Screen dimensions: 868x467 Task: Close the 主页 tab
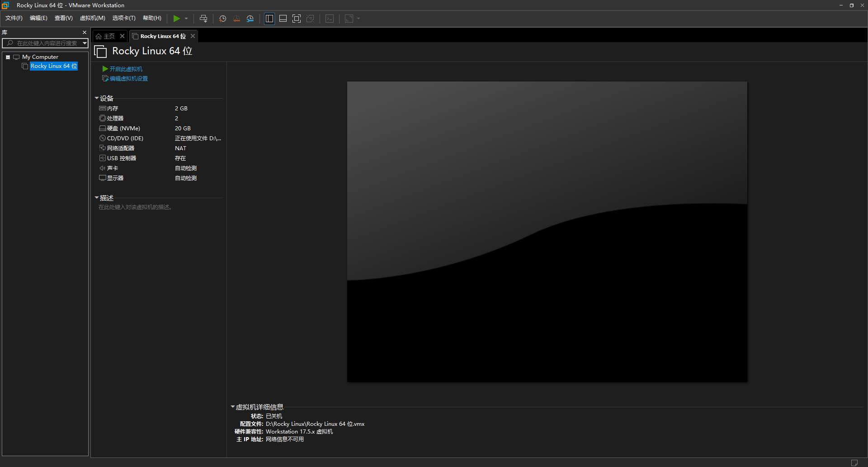[122, 36]
